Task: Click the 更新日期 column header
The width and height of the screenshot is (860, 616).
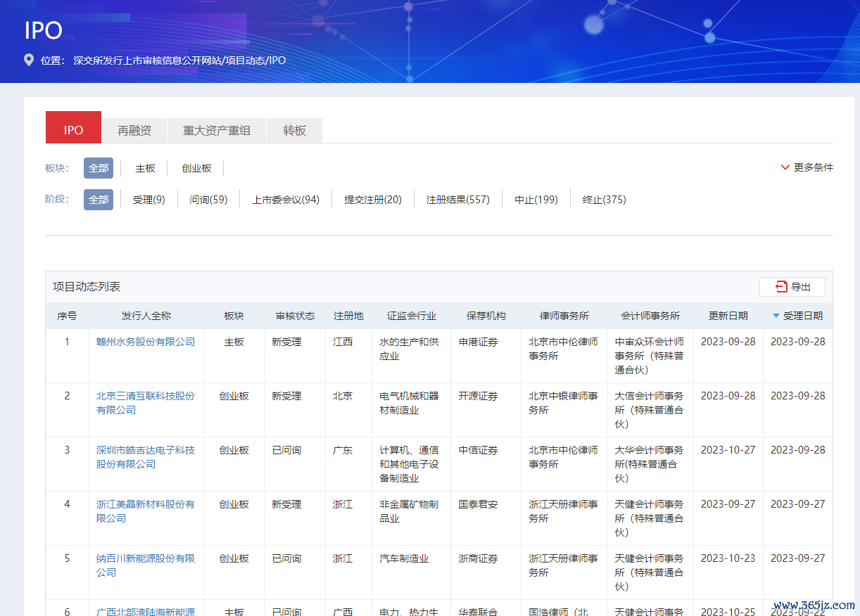Action: coord(728,316)
